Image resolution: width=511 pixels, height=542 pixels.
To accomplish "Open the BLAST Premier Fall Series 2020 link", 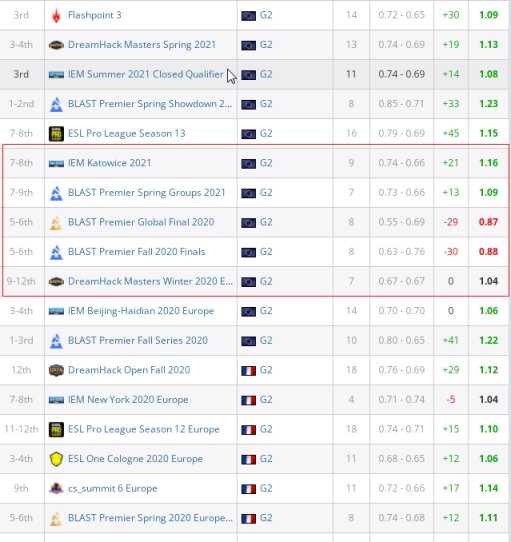I will pyautogui.click(x=138, y=340).
